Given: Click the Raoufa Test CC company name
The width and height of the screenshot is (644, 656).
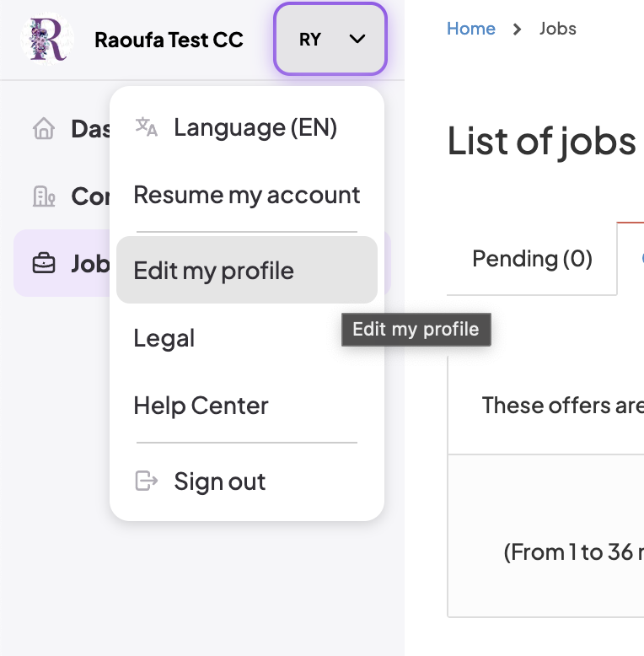Looking at the screenshot, I should point(169,40).
